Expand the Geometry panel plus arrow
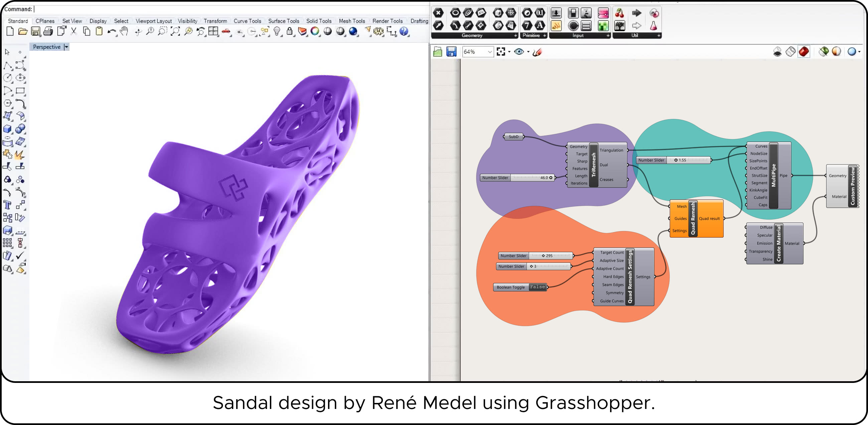Image resolution: width=868 pixels, height=425 pixels. click(515, 35)
